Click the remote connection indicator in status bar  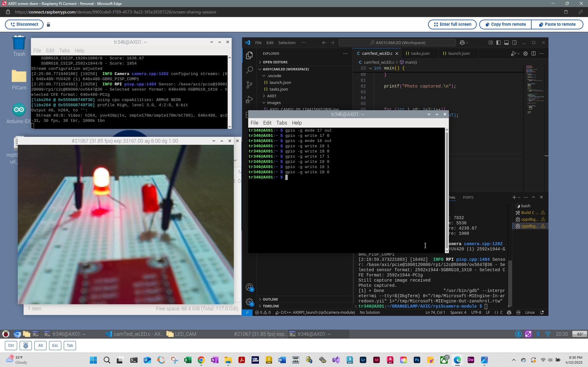pos(247,313)
